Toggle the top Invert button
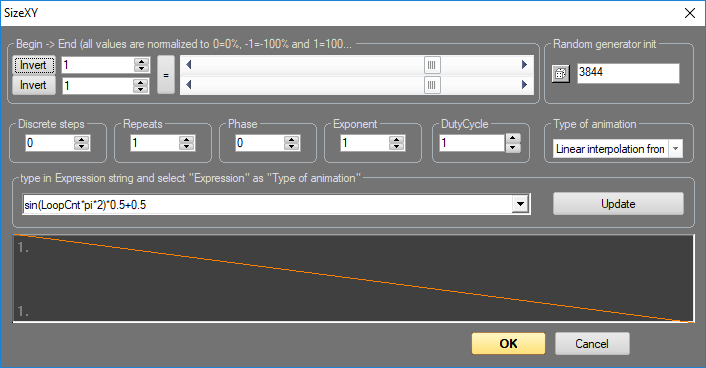 pyautogui.click(x=33, y=65)
